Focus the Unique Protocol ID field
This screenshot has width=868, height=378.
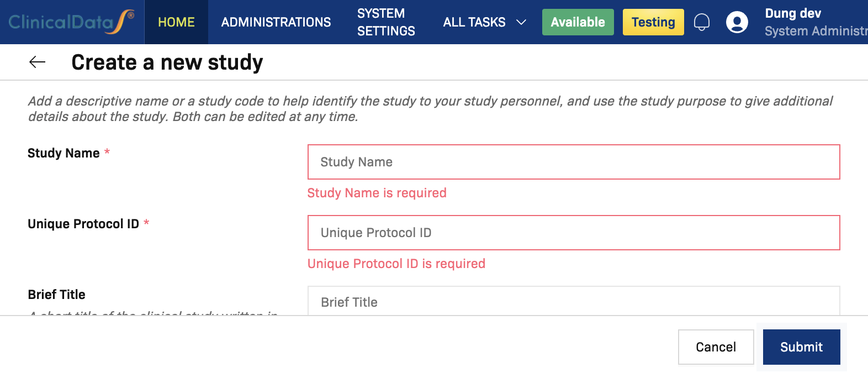pyautogui.click(x=573, y=233)
